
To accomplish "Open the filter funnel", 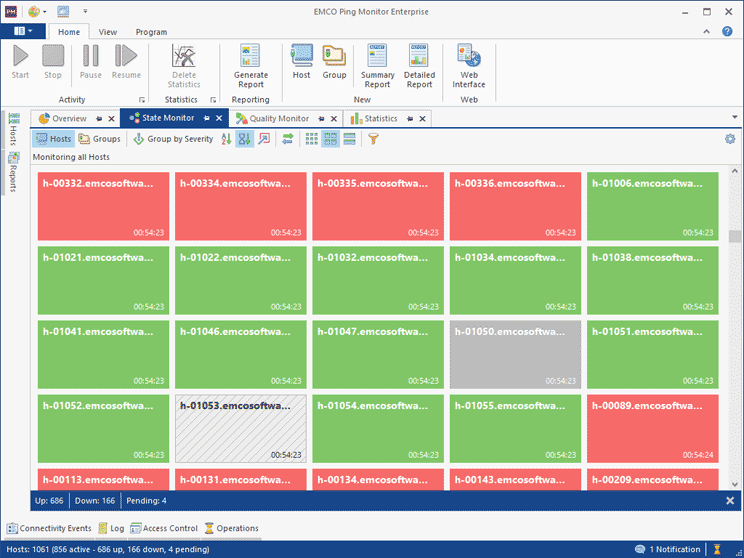I will [373, 139].
